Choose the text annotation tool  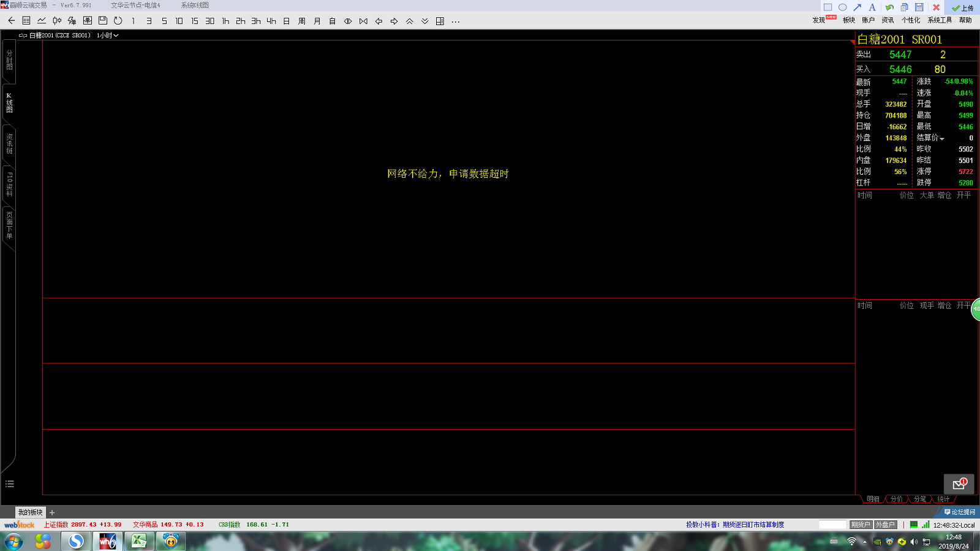[x=872, y=7]
